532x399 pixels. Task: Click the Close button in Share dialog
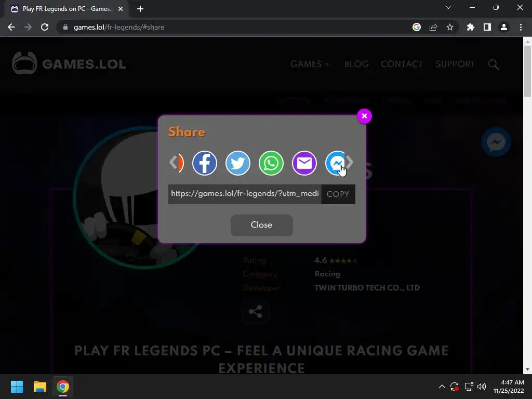pos(262,225)
